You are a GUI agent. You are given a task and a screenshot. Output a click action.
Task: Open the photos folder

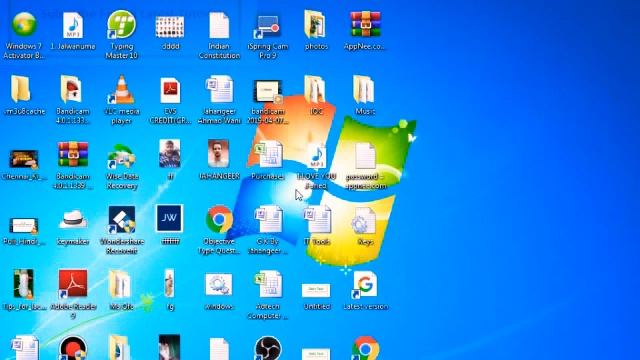[316, 24]
